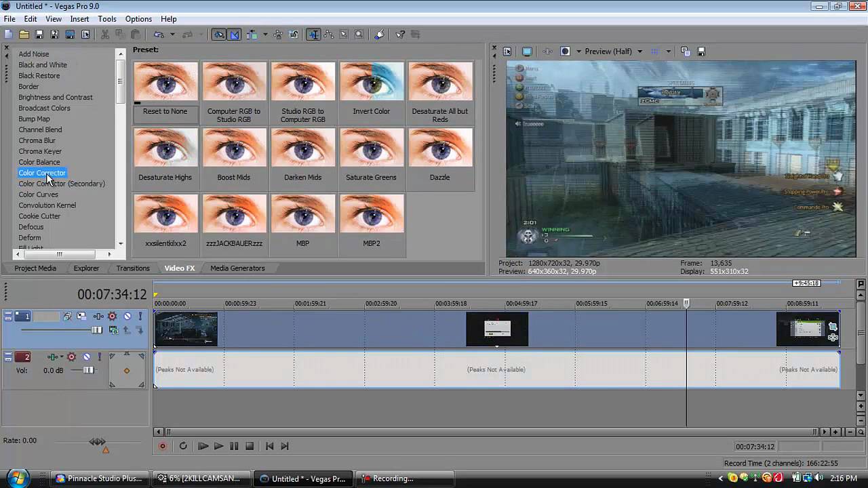Solo video track 1
The image size is (868, 488).
(x=140, y=317)
